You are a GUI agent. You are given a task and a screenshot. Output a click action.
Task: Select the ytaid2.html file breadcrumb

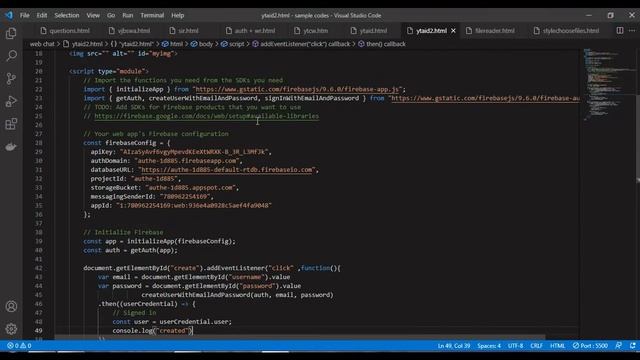83,44
